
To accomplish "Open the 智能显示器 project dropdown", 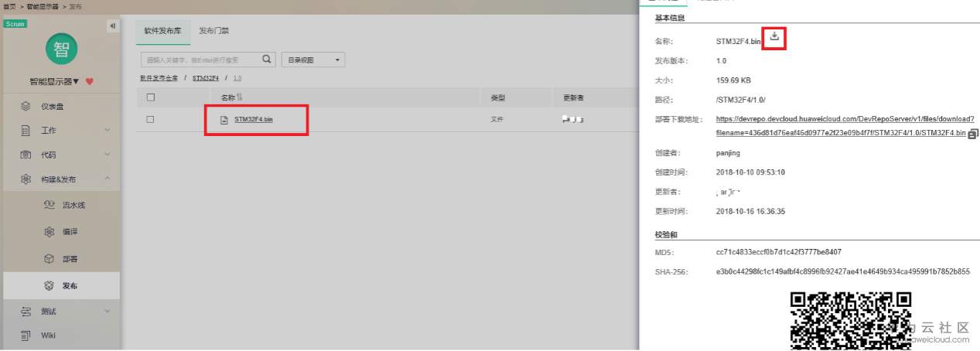I will pos(54,82).
